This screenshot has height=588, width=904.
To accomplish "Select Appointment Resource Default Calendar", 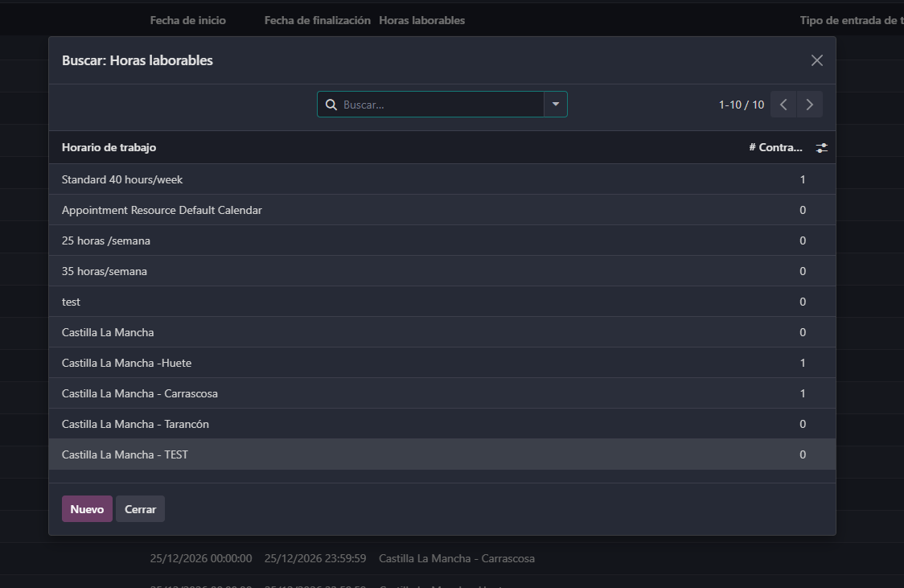I will pyautogui.click(x=162, y=210).
